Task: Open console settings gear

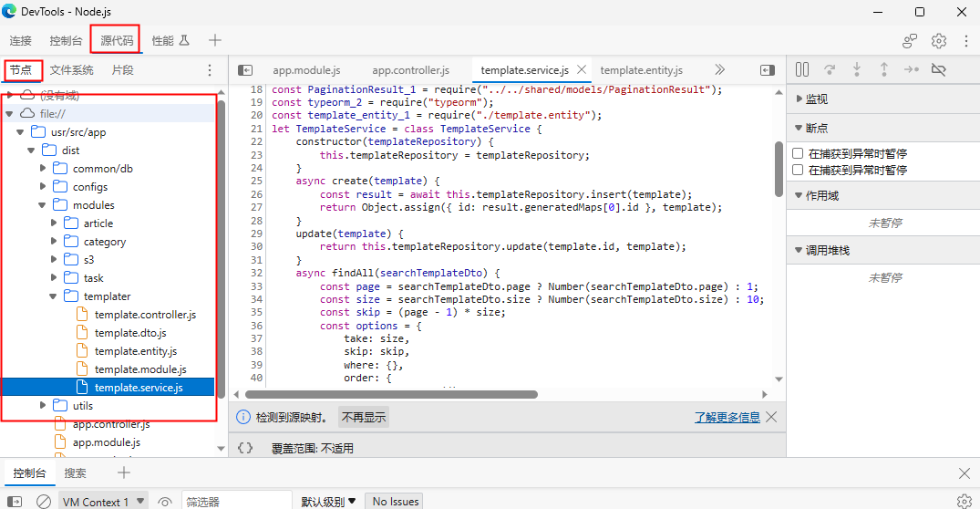Action: 965,502
